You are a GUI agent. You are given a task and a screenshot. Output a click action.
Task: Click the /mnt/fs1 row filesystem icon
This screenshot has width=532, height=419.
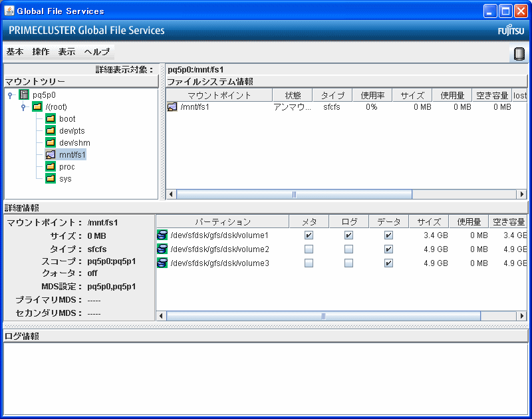coord(172,107)
